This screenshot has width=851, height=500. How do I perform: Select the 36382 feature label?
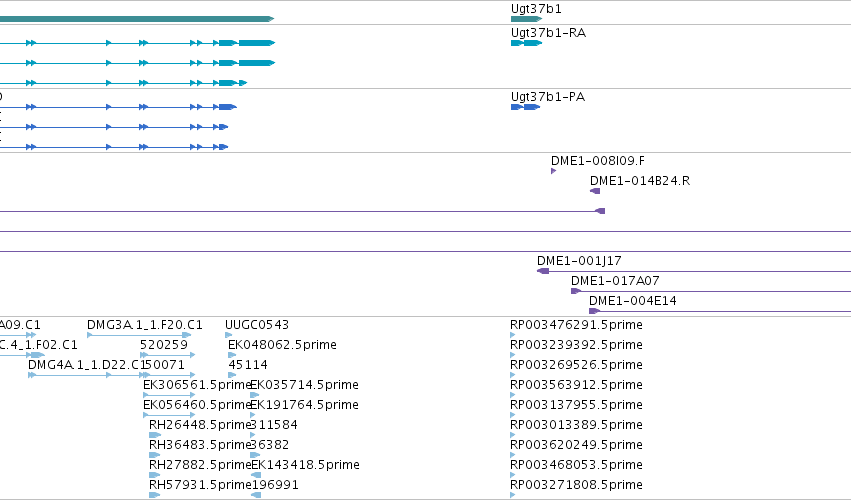coord(270,445)
